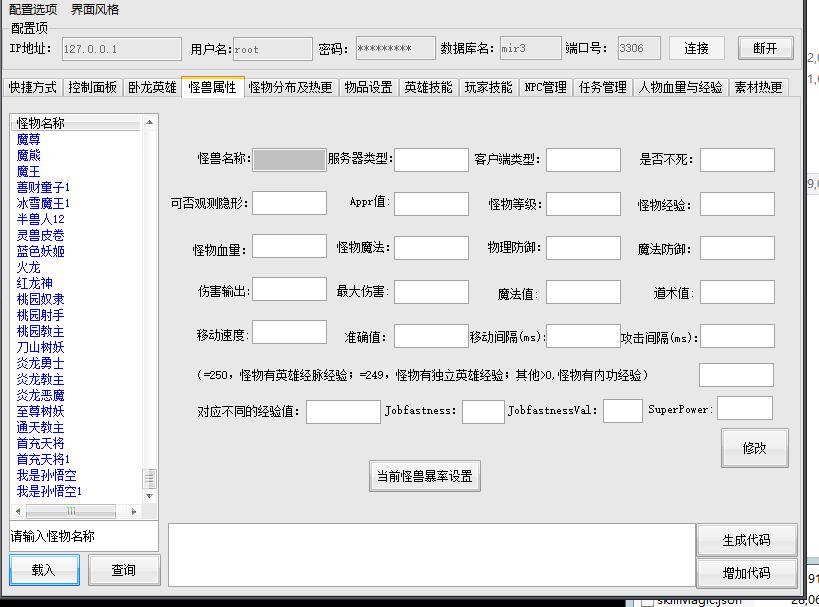Focus the IP地址 text field
The height and width of the screenshot is (607, 819).
(x=120, y=48)
